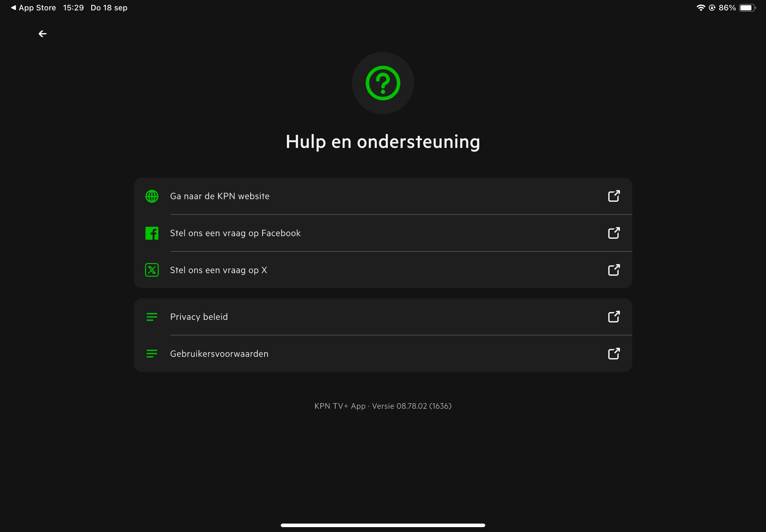Tap the home indicator bar at bottom
Viewport: 766px width, 532px height.
[382, 525]
